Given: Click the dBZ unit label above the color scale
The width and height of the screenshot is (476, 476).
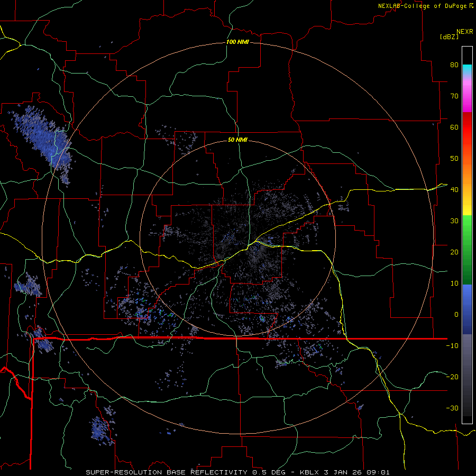Looking at the screenshot, I should [449, 36].
